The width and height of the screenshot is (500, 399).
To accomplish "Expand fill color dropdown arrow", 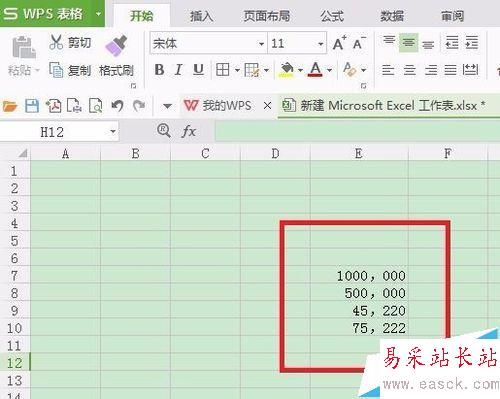I will tap(300, 70).
